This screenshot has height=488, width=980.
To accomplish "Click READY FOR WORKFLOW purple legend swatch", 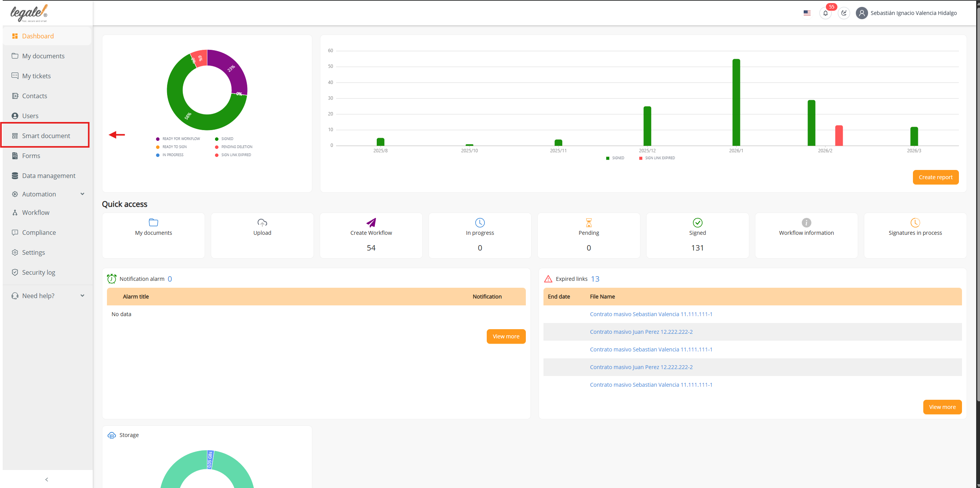I will click(x=158, y=139).
